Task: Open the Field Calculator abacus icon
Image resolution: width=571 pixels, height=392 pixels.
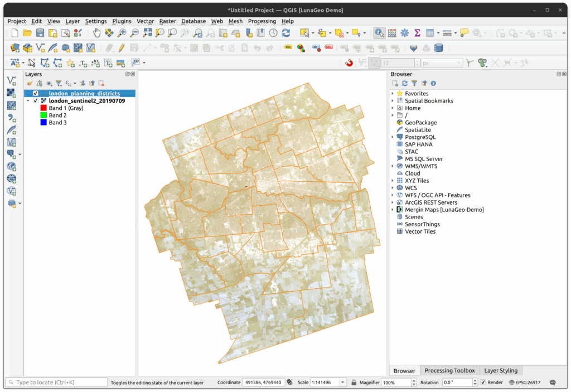Action: pos(392,33)
